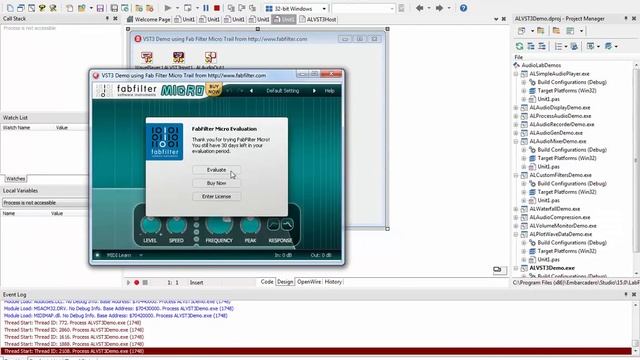The width and height of the screenshot is (640, 360).
Task: Click the FabFilter PEAK knob
Action: point(250,225)
